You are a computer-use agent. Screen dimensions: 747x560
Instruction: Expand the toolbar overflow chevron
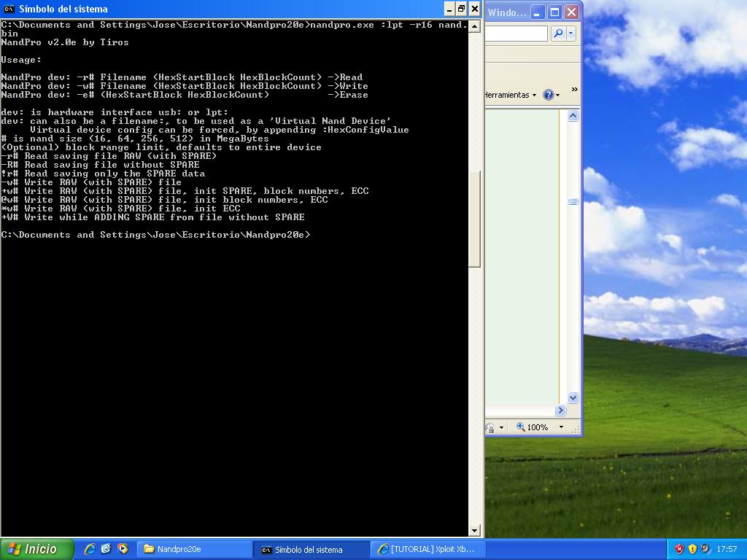coord(574,90)
